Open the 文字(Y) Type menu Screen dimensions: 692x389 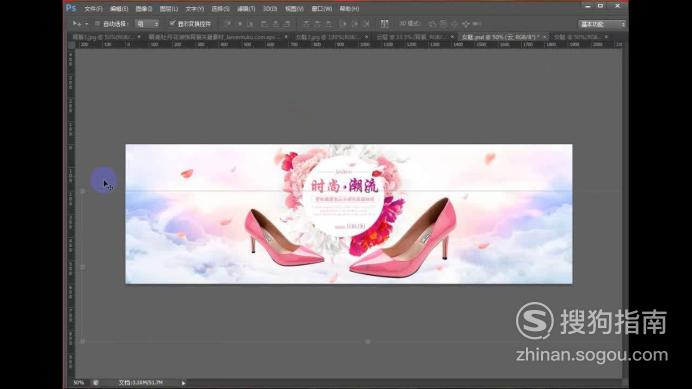pyautogui.click(x=195, y=8)
